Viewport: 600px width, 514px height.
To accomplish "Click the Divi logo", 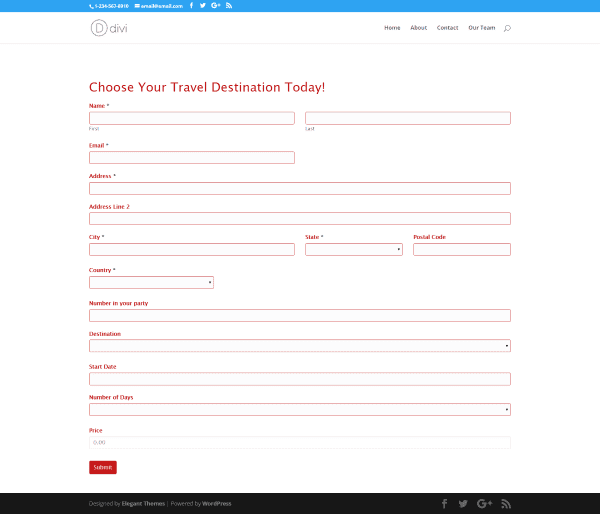I will 108,27.
